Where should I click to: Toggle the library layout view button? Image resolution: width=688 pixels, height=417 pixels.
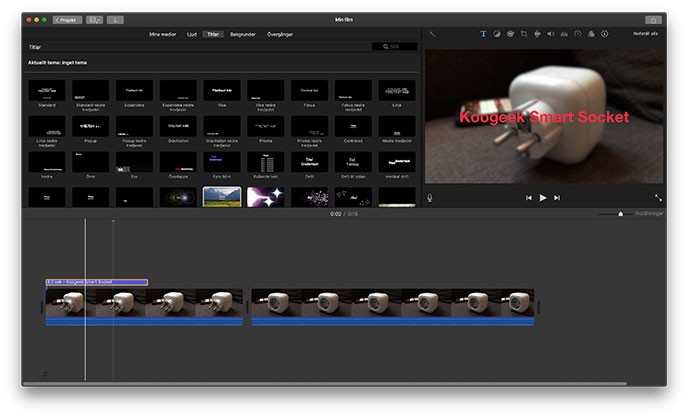94,20
